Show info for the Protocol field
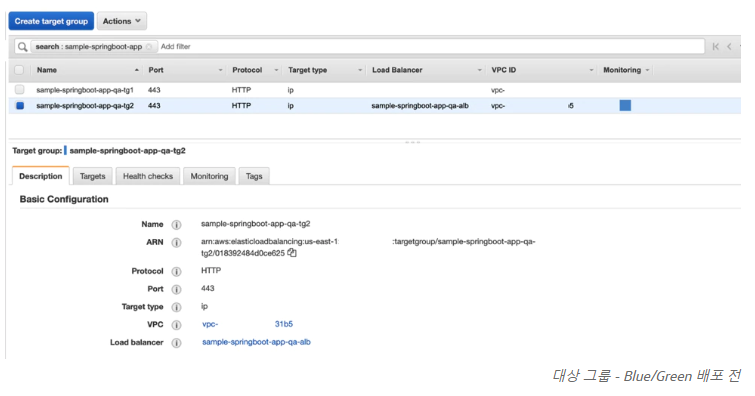The height and width of the screenshot is (396, 755). point(177,272)
